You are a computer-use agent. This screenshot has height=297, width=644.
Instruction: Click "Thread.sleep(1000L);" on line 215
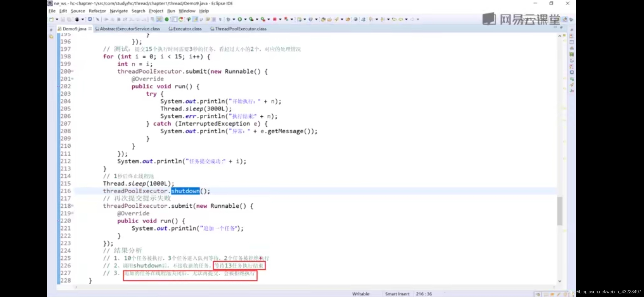click(138, 183)
